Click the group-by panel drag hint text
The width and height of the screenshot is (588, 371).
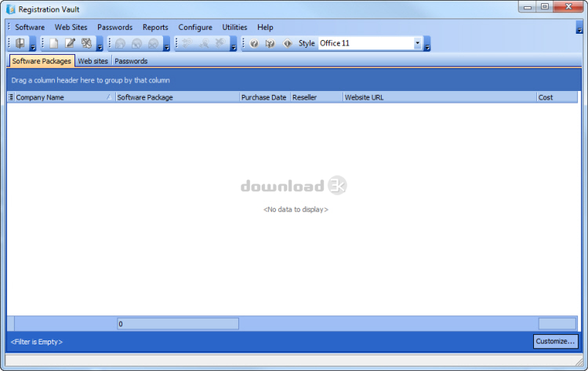[90, 80]
